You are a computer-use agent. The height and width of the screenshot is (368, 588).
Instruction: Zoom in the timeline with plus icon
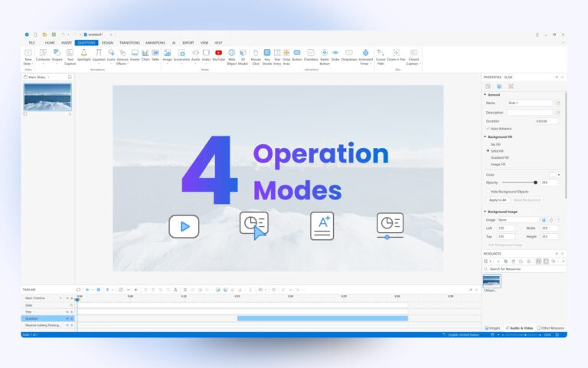[136, 290]
